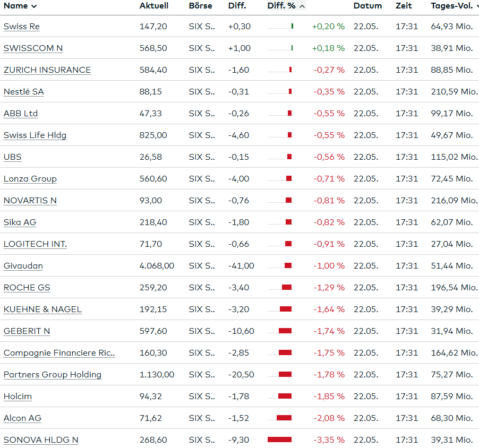This screenshot has width=479, height=448.
Task: Open the SONOVA HLDG N link
Action: [41, 440]
